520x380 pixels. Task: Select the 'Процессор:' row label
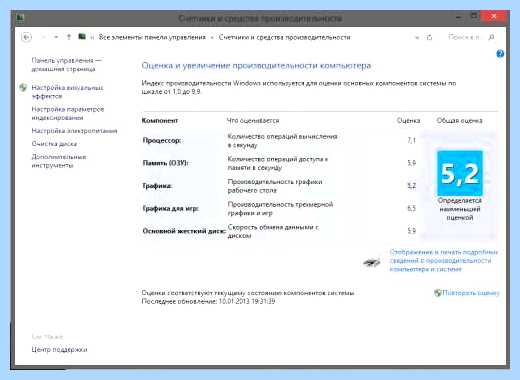pos(162,140)
